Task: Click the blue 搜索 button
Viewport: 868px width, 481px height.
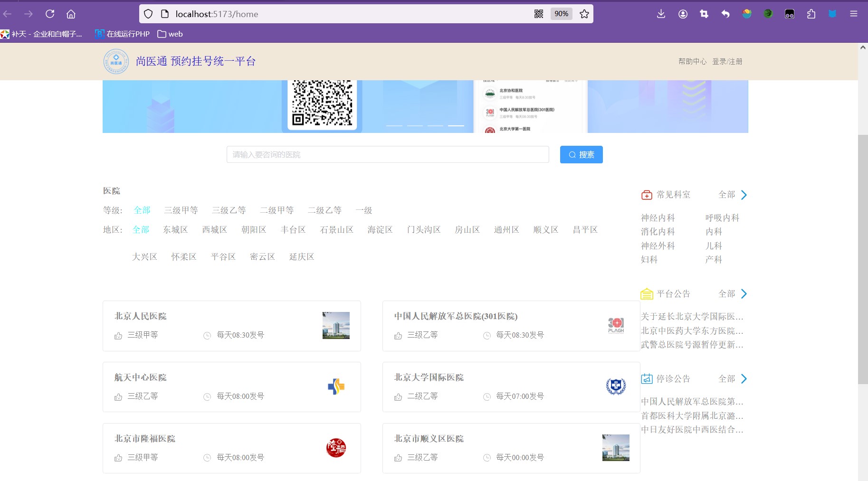Action: pyautogui.click(x=581, y=154)
